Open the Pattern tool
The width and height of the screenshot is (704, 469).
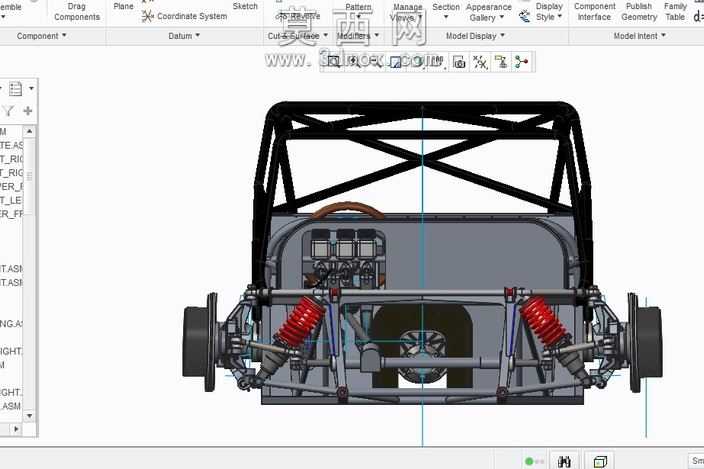tap(358, 9)
